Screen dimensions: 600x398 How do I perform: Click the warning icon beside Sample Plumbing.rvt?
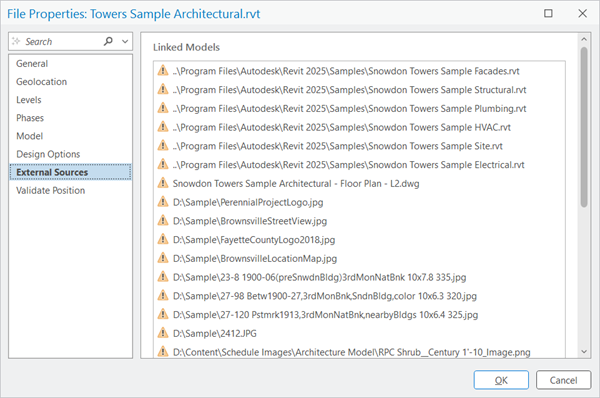pyautogui.click(x=163, y=108)
